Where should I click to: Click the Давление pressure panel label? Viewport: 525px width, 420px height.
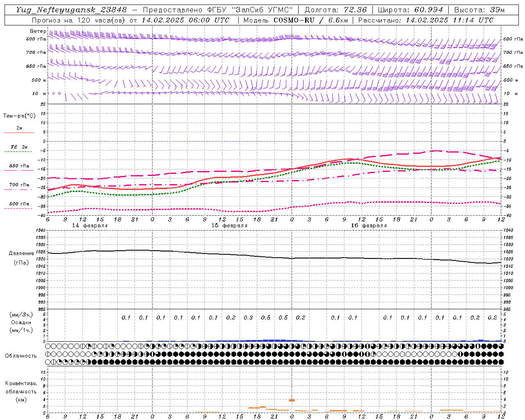(x=21, y=253)
